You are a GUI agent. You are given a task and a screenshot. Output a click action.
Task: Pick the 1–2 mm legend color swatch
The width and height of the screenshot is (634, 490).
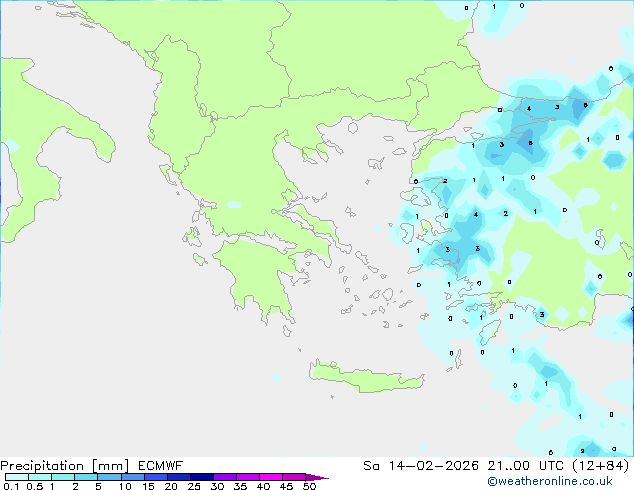pyautogui.click(x=63, y=477)
